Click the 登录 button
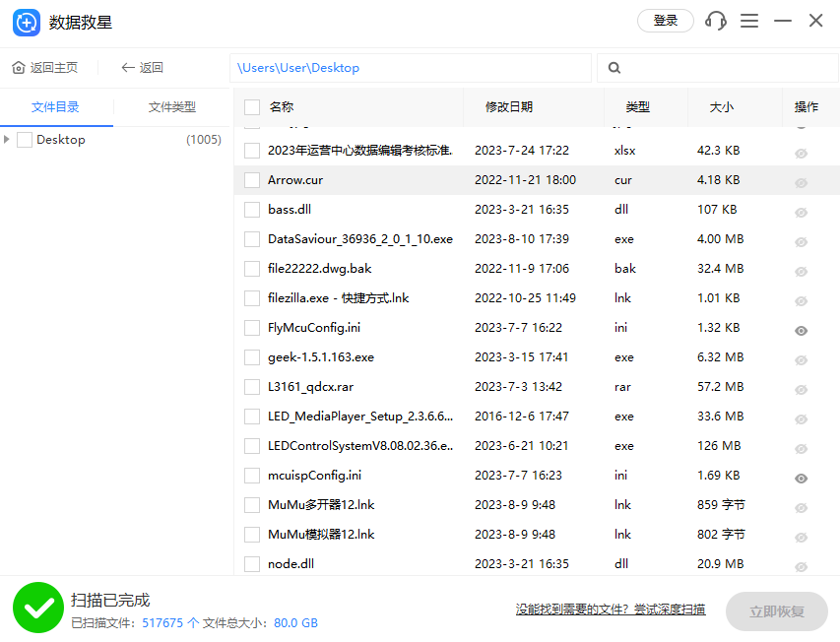The width and height of the screenshot is (840, 642). pyautogui.click(x=665, y=20)
